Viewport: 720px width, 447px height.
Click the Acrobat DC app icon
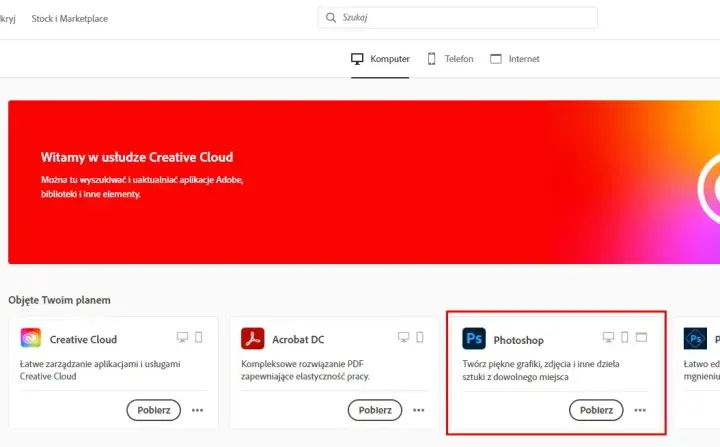[x=253, y=339]
